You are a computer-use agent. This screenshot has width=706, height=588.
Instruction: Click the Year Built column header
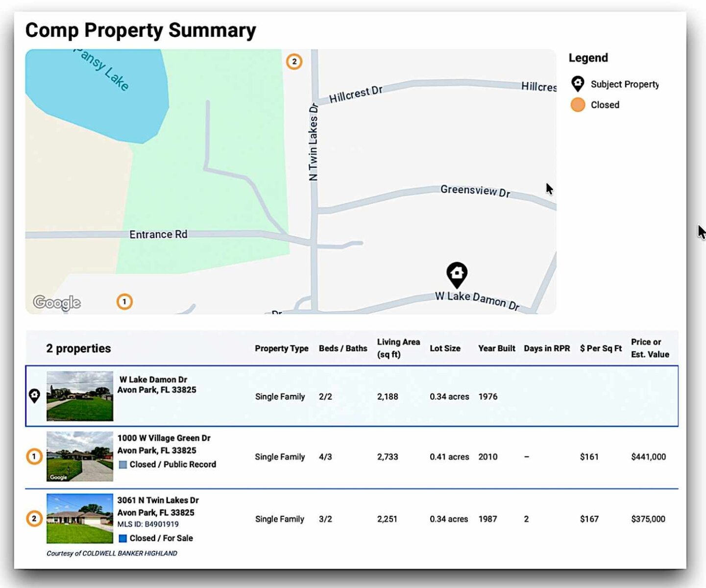[496, 348]
